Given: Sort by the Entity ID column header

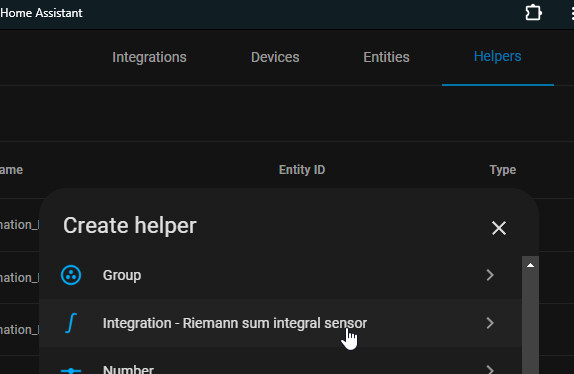Looking at the screenshot, I should [302, 170].
